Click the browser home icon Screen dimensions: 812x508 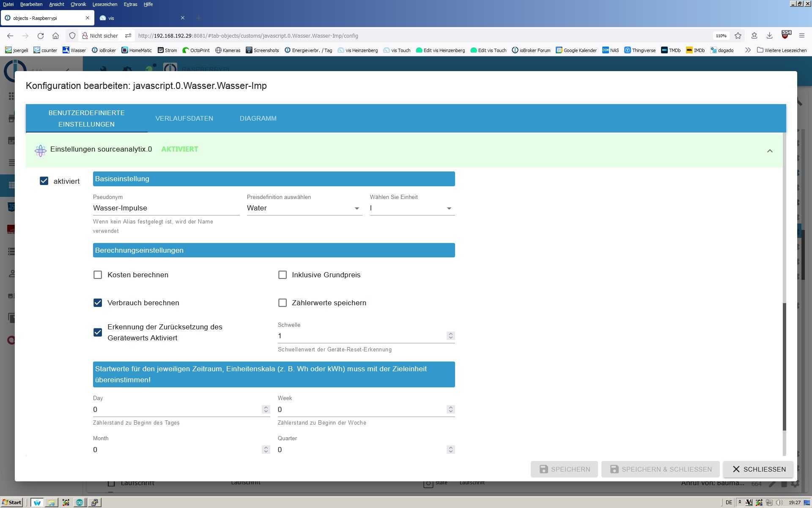[x=55, y=36]
